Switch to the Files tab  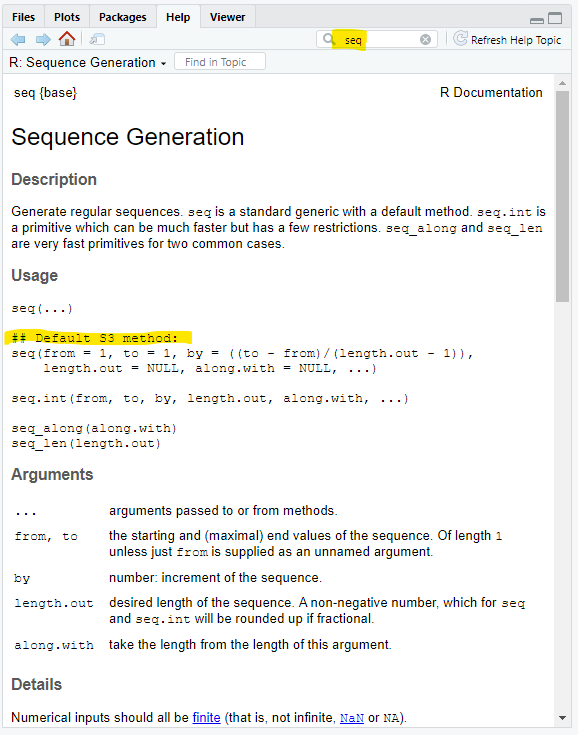click(x=23, y=17)
